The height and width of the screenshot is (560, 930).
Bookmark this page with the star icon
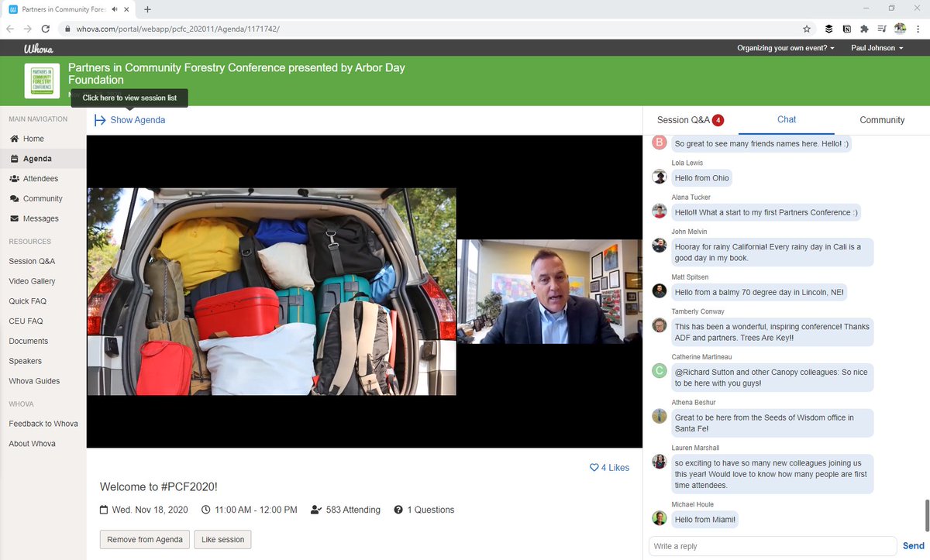[807, 29]
